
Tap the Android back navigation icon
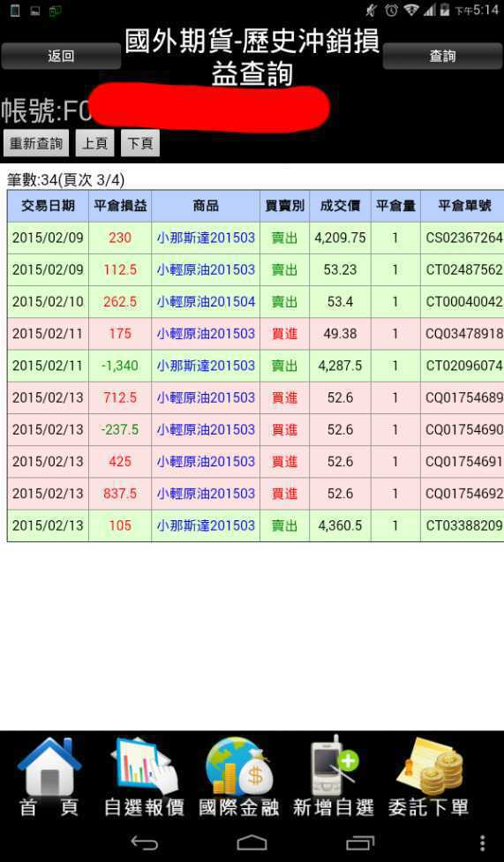tap(144, 843)
